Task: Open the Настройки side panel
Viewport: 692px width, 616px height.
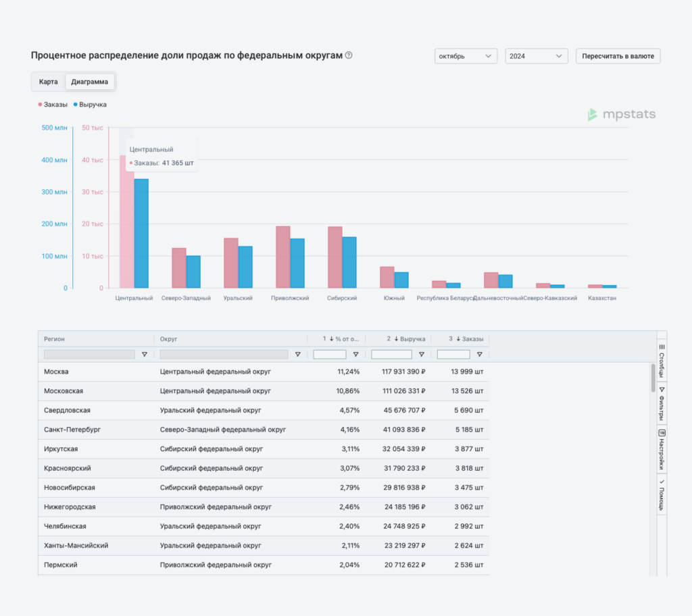Action: pyautogui.click(x=662, y=449)
